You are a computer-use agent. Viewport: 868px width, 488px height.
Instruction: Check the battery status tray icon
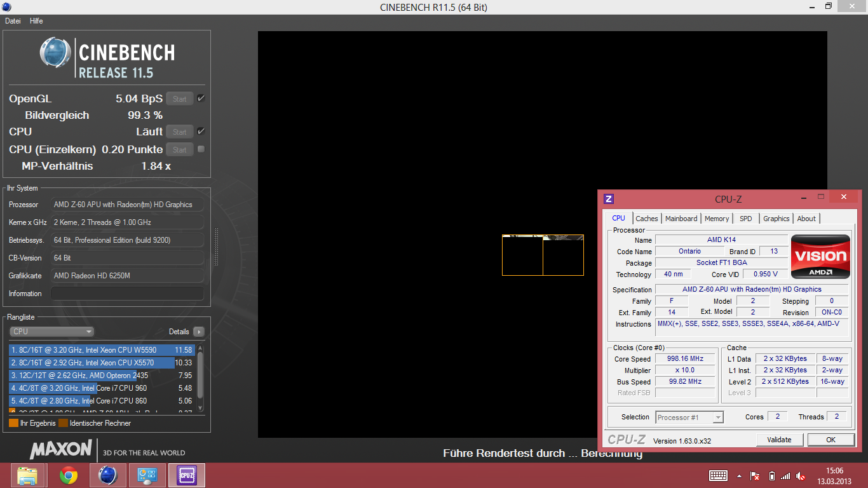point(771,475)
